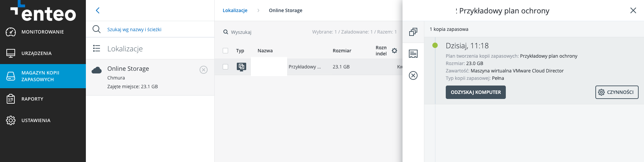Click the circled X delete icon in side panel
The height and width of the screenshot is (162, 644).
pyautogui.click(x=413, y=75)
